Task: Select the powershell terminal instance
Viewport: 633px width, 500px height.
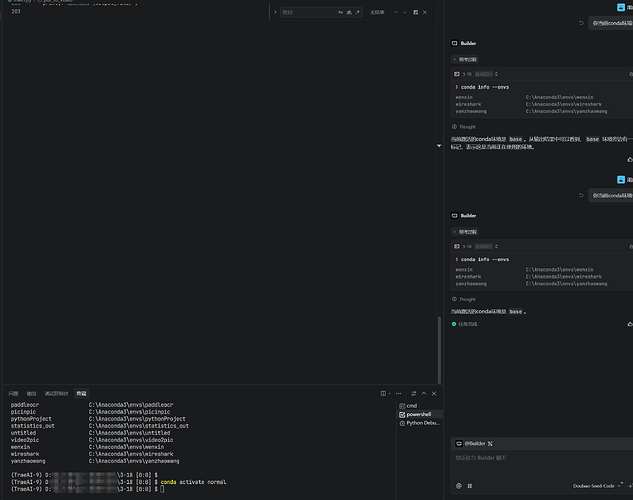Action: (419, 414)
